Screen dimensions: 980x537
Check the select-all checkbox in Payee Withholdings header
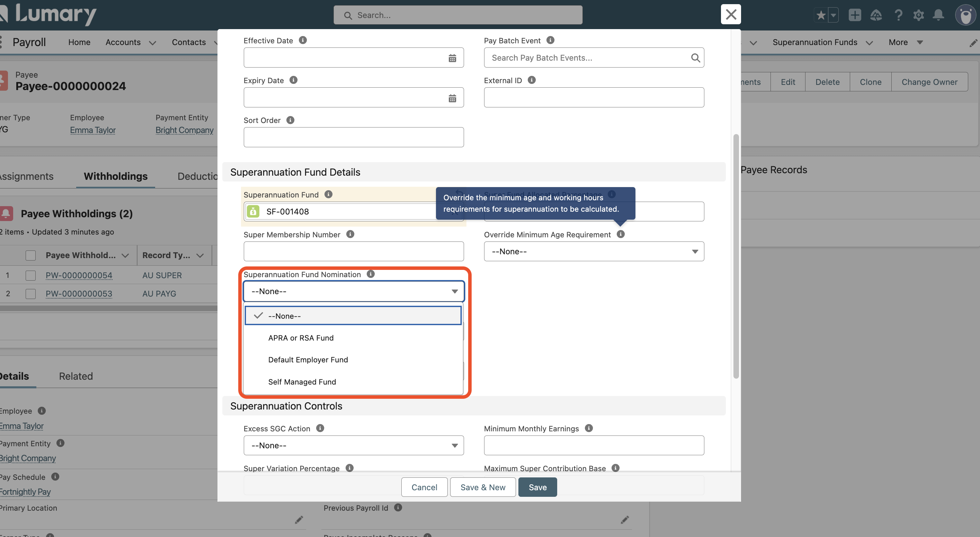30,255
